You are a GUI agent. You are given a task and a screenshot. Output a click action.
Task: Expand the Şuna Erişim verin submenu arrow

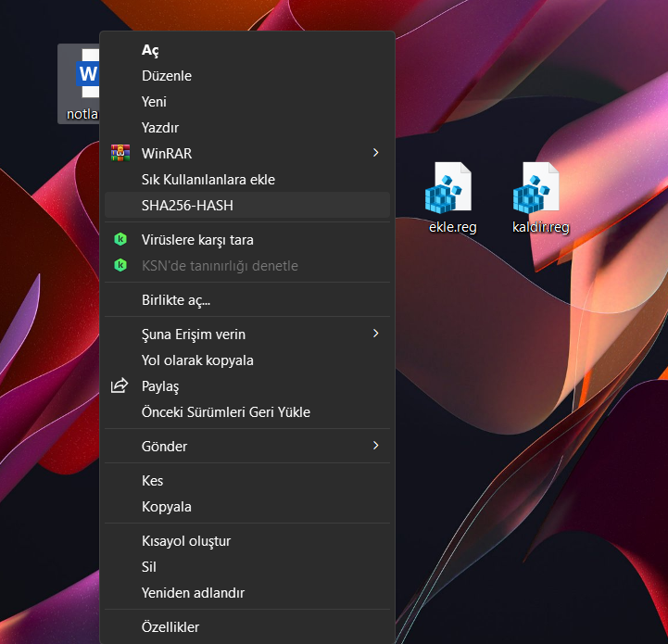click(x=375, y=334)
